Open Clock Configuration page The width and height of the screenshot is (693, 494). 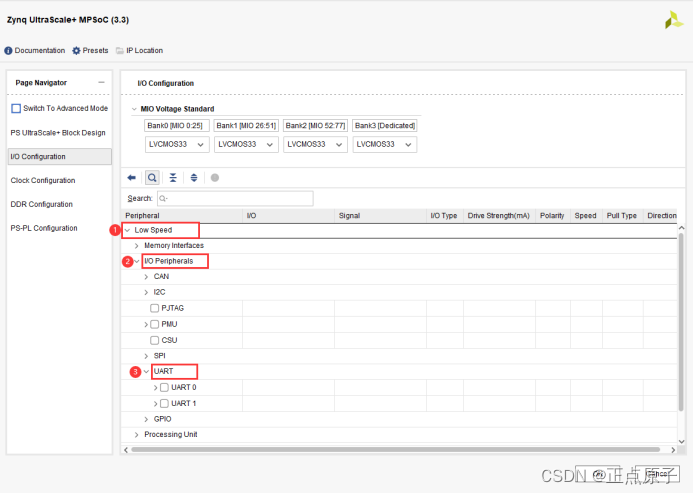click(43, 180)
